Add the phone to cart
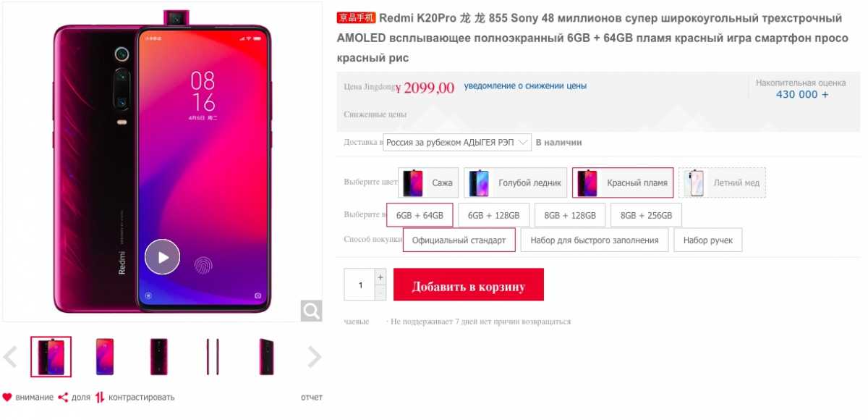The image size is (868, 420). (468, 285)
